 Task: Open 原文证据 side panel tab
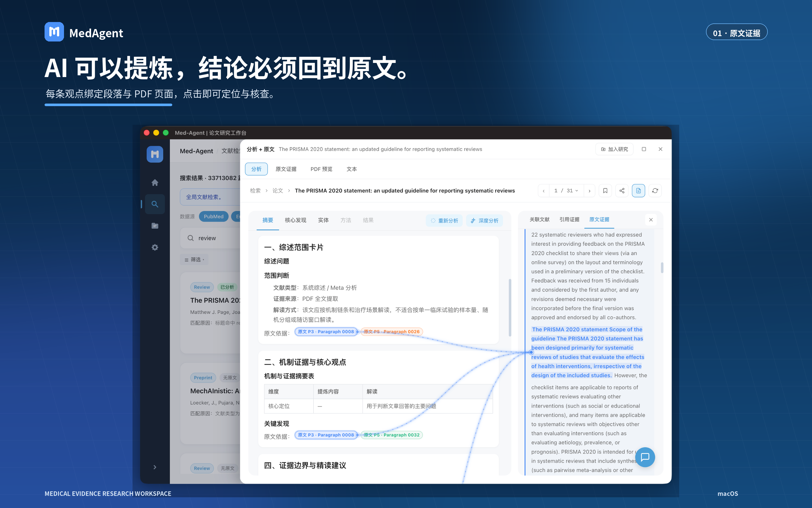click(599, 219)
